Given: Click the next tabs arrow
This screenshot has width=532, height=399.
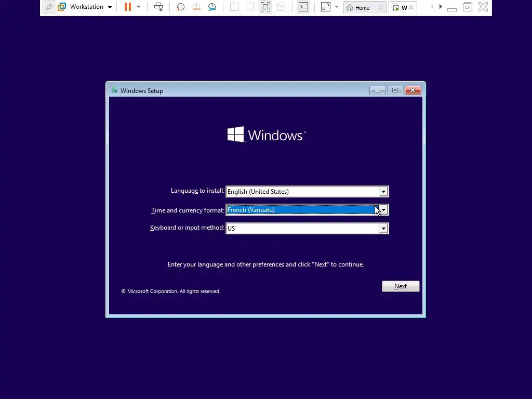Looking at the screenshot, I should pos(441,7).
